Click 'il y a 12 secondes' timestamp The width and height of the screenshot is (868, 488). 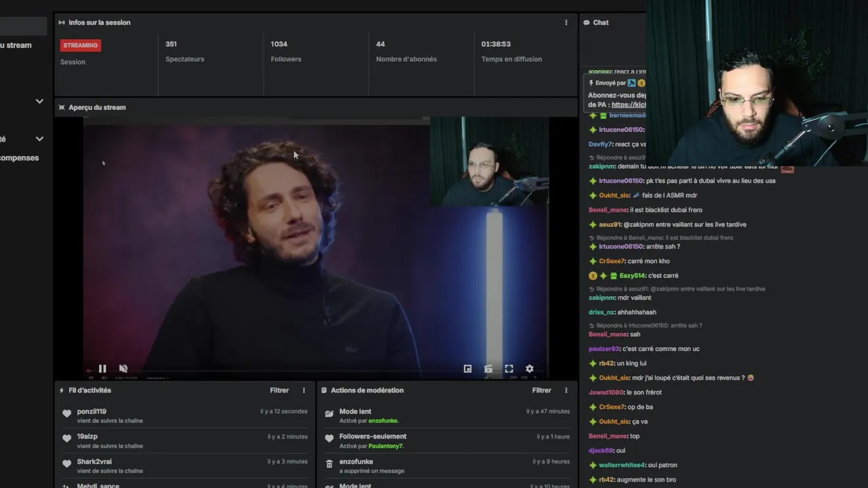click(x=283, y=411)
